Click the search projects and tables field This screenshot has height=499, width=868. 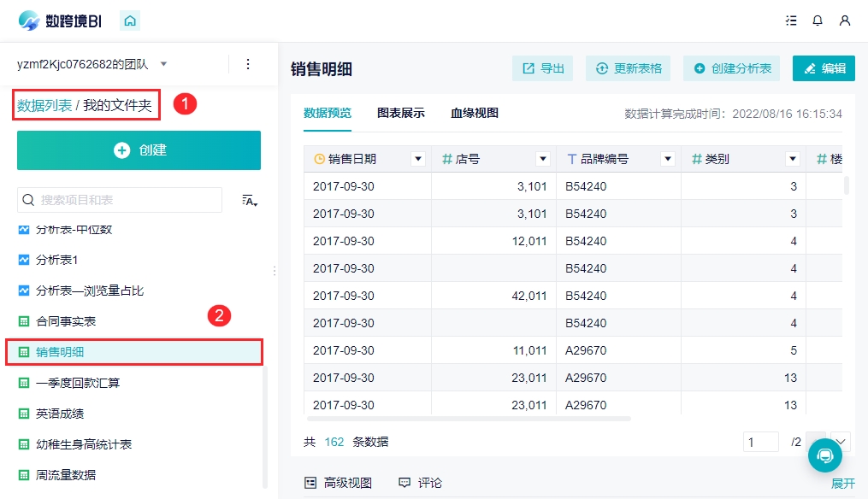point(120,200)
